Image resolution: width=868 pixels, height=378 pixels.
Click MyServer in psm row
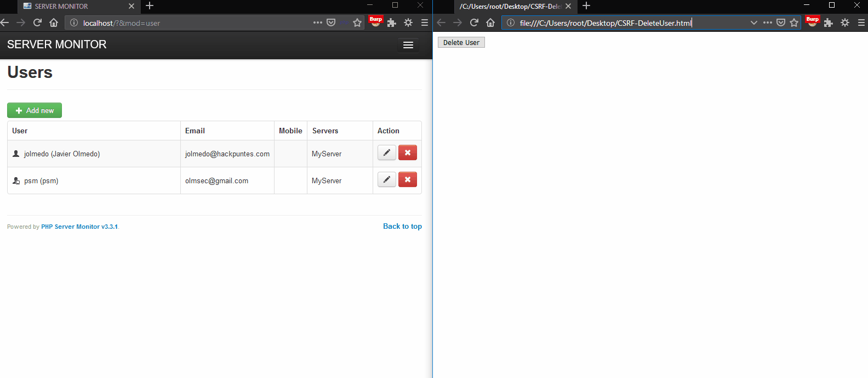[x=327, y=180]
